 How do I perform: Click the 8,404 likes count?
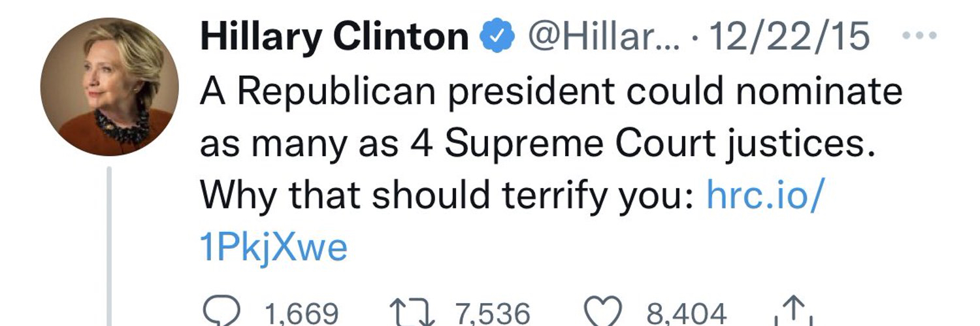(x=686, y=314)
